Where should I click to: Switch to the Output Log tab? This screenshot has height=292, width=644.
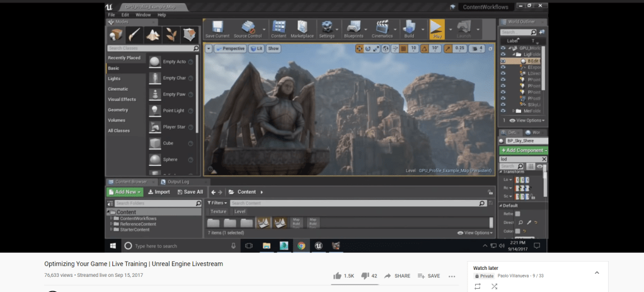[177, 182]
